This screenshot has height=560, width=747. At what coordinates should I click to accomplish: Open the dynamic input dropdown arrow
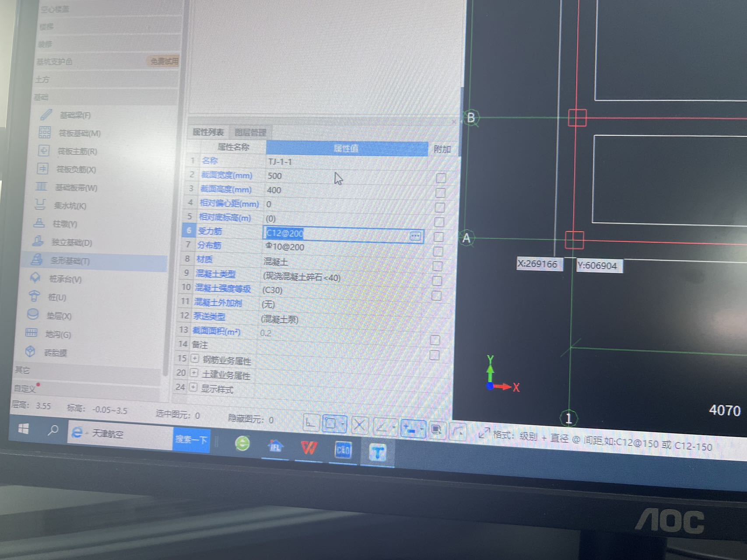tap(422, 429)
